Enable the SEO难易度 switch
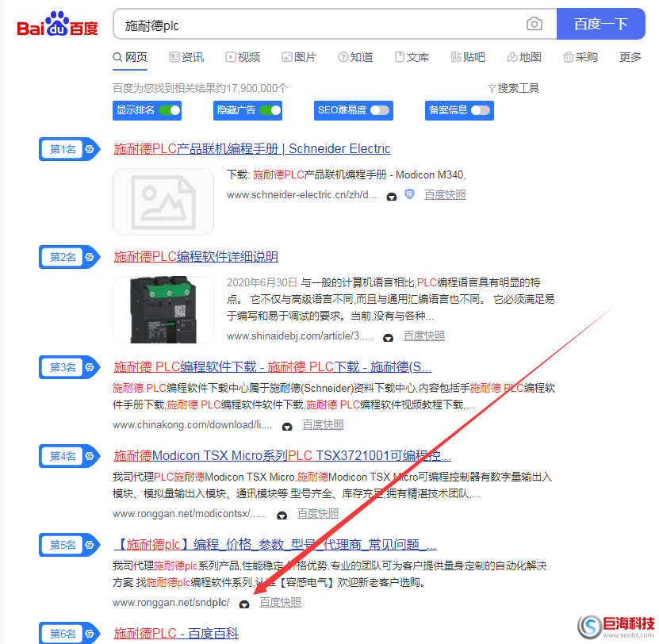The height and width of the screenshot is (644, 659). (380, 110)
